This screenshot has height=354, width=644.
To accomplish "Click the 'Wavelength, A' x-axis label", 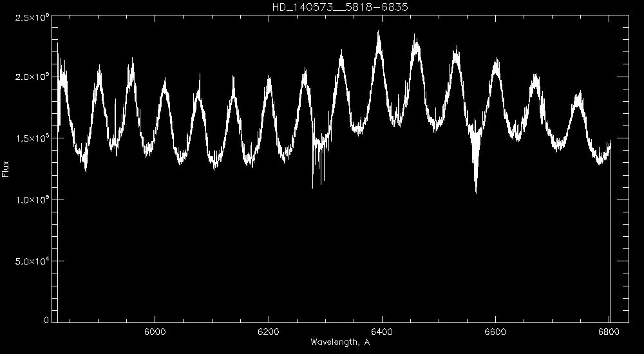I will point(340,342).
